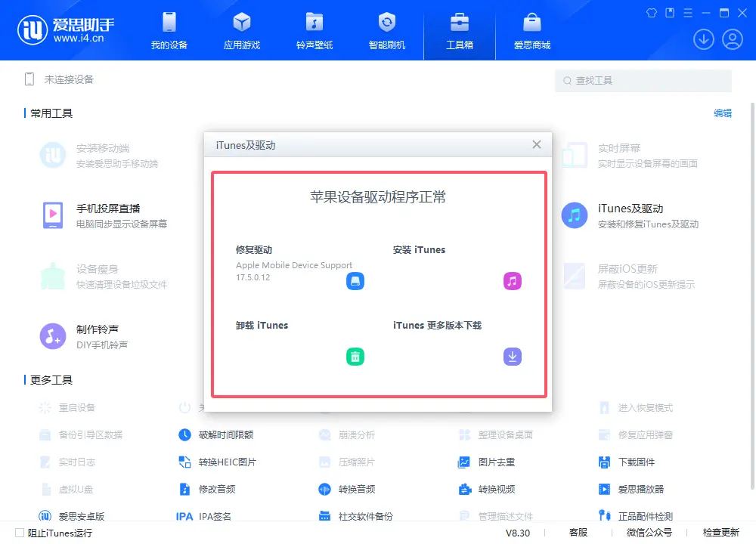Launch 修复应用弹窗 tool

(636, 434)
